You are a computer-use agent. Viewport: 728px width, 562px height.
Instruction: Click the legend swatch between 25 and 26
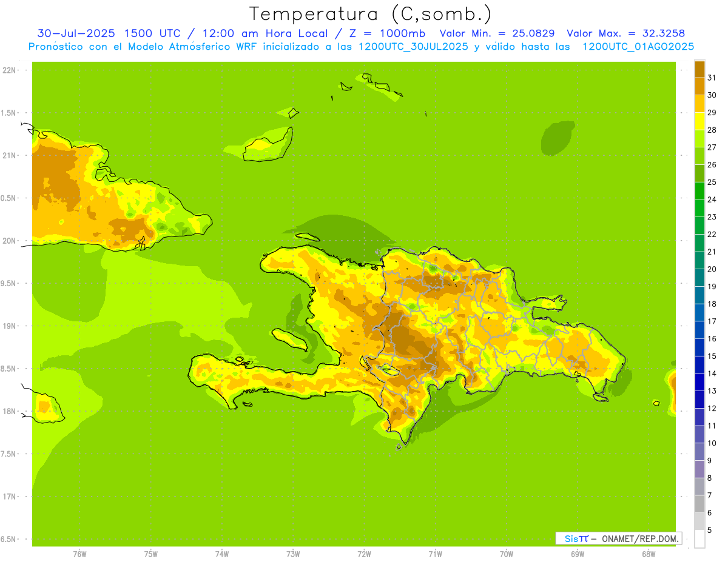(x=699, y=173)
